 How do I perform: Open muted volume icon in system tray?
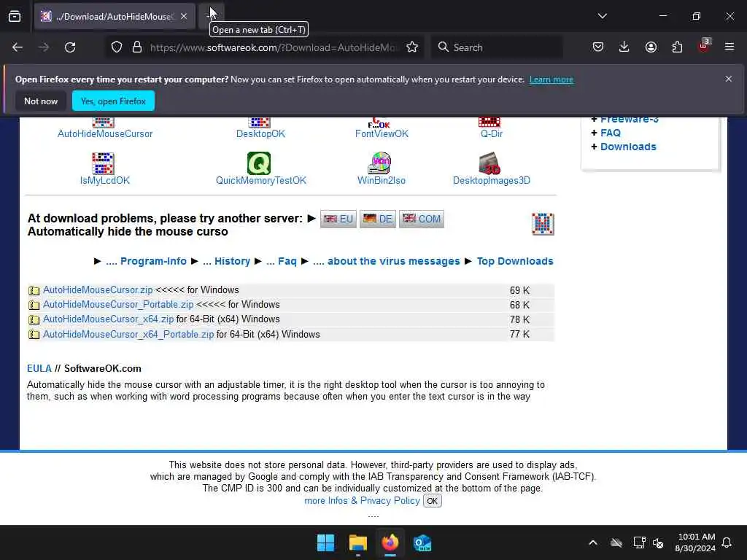click(658, 542)
